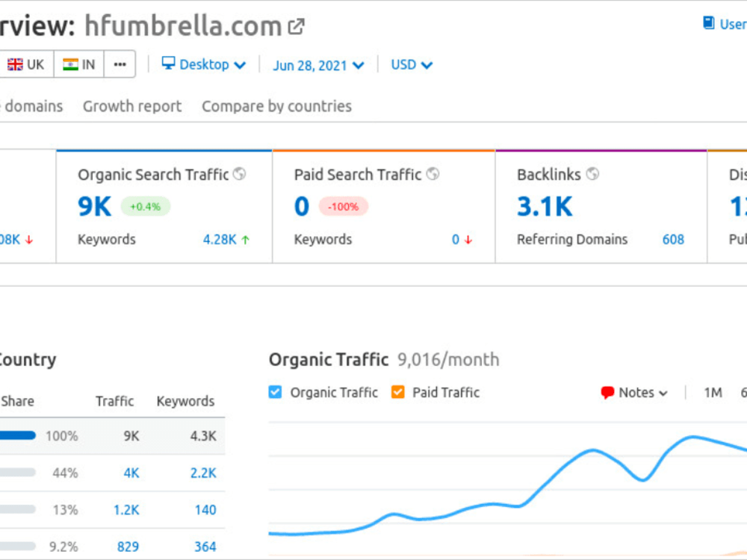
Task: Click the 4.28K organic keywords link
Action: coord(220,240)
